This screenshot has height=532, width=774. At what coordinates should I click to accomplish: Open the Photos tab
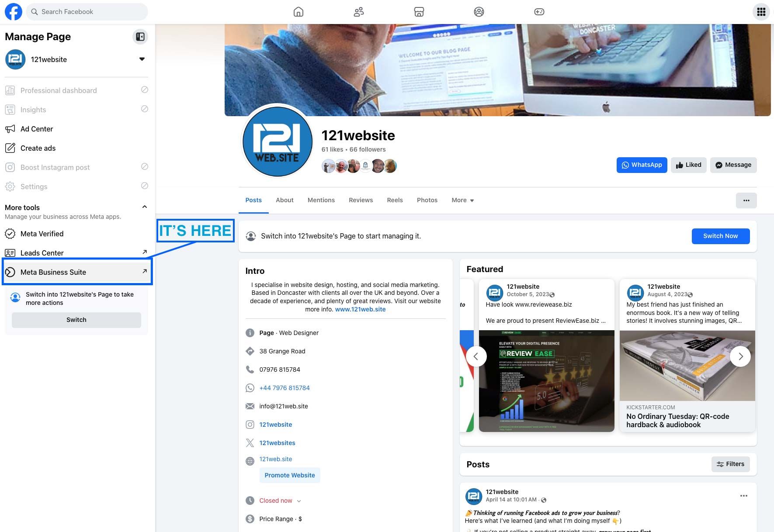click(x=427, y=200)
